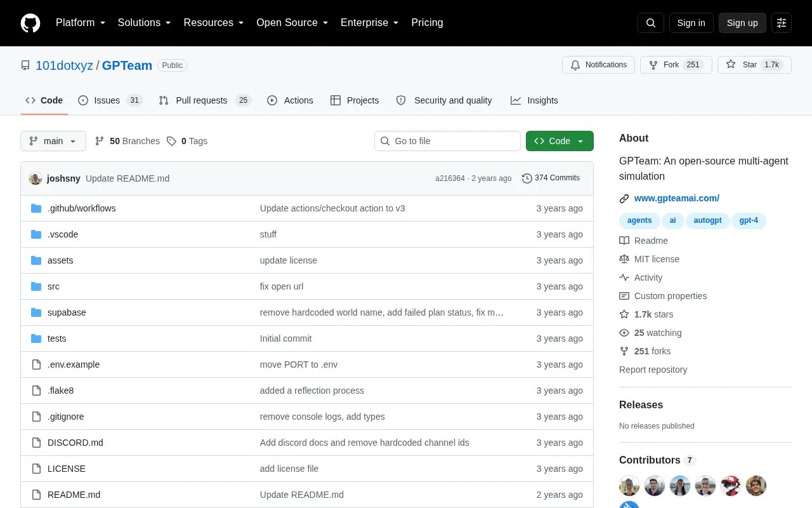Expand the Solutions dropdown menu
Screen dimensions: 812x508
coord(145,23)
